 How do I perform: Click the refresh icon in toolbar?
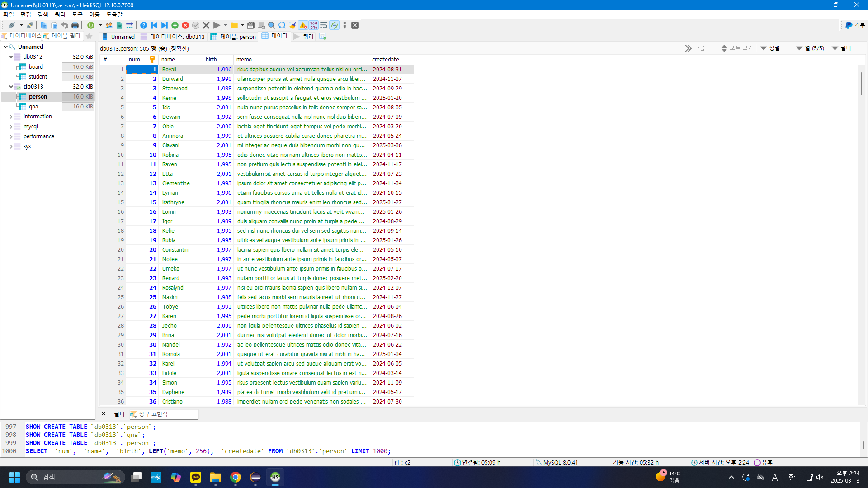click(x=91, y=25)
